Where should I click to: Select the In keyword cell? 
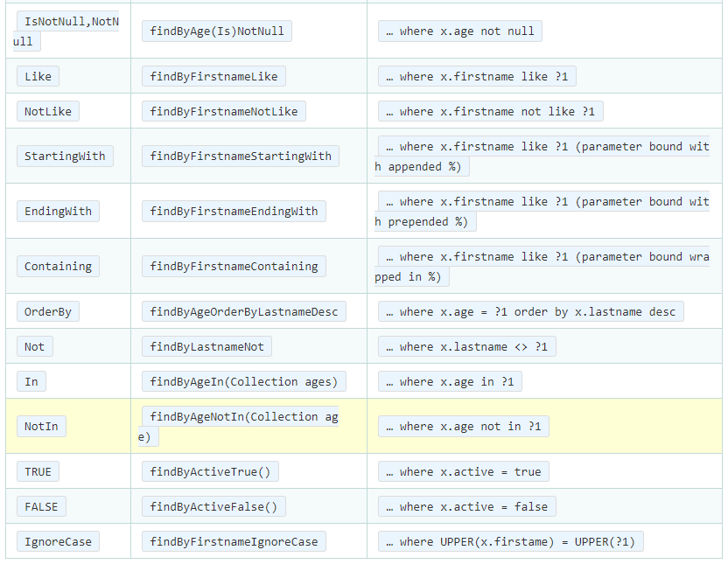click(31, 381)
